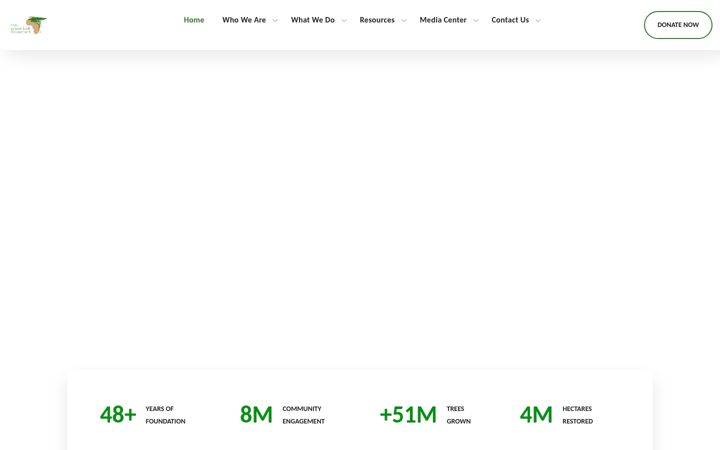This screenshot has height=450, width=720.
Task: Select the 48+ statistic number
Action: click(x=118, y=415)
